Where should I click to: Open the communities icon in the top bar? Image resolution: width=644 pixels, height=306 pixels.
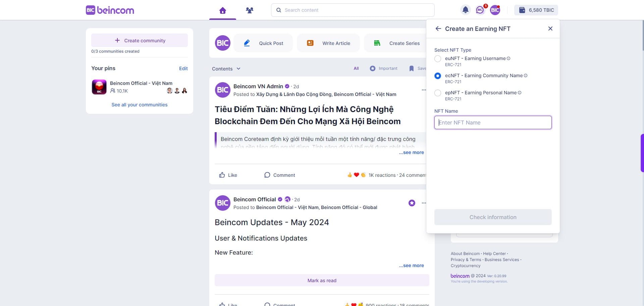point(249,10)
